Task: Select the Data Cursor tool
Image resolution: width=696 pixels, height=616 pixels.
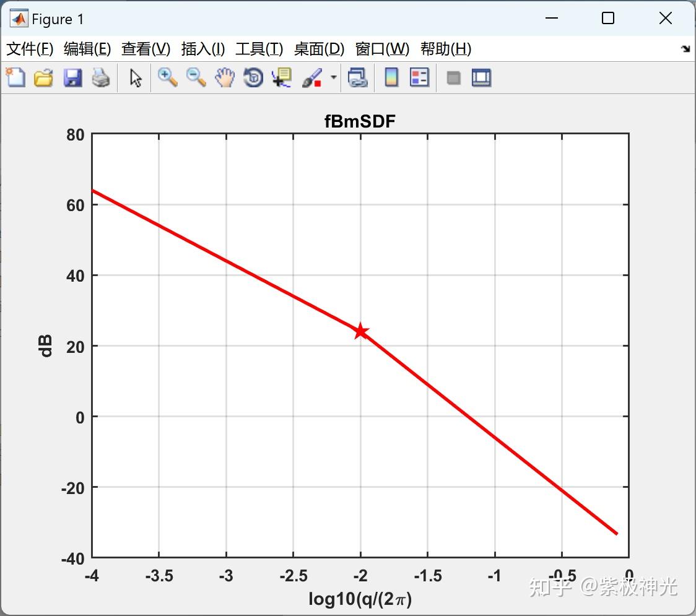Action: pos(282,77)
